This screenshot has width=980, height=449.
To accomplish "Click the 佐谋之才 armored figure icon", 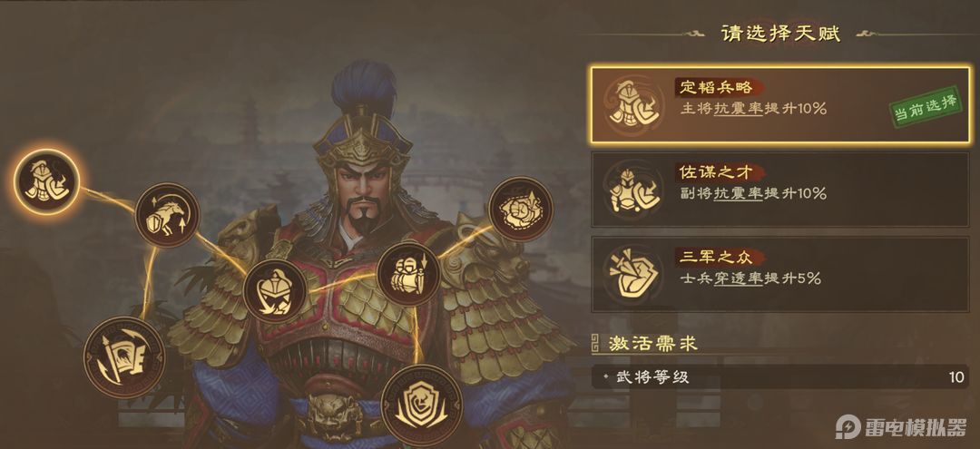I will coord(633,190).
